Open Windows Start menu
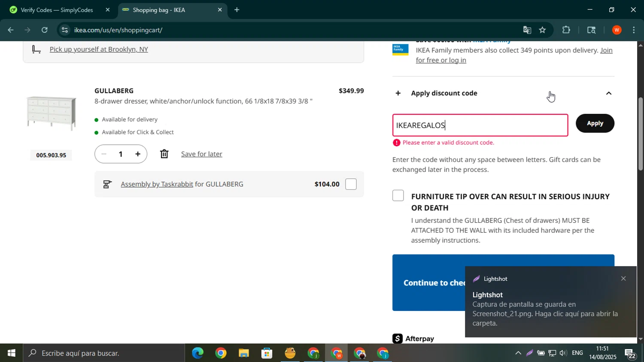Image resolution: width=644 pixels, height=362 pixels. tap(11, 353)
